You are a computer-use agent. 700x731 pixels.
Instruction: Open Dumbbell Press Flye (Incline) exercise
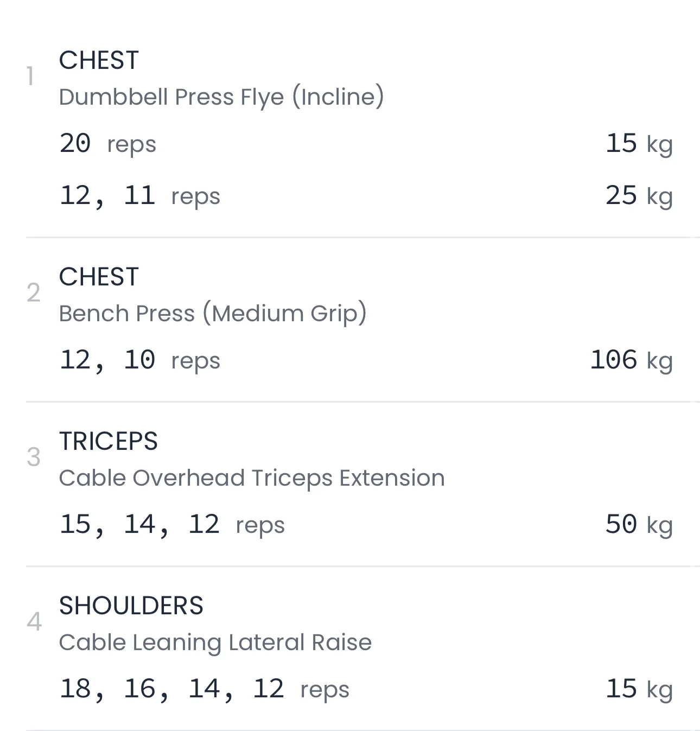click(x=221, y=97)
